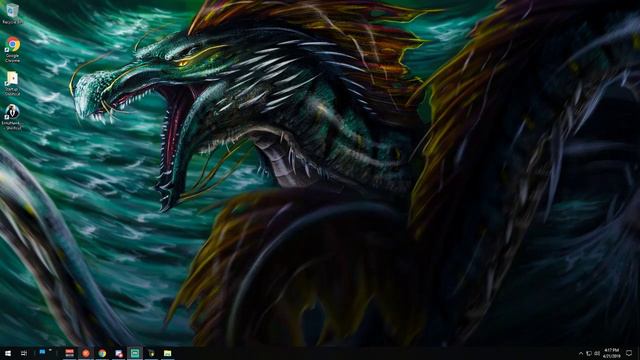
Task: Open volume control tray icon
Action: (597, 353)
